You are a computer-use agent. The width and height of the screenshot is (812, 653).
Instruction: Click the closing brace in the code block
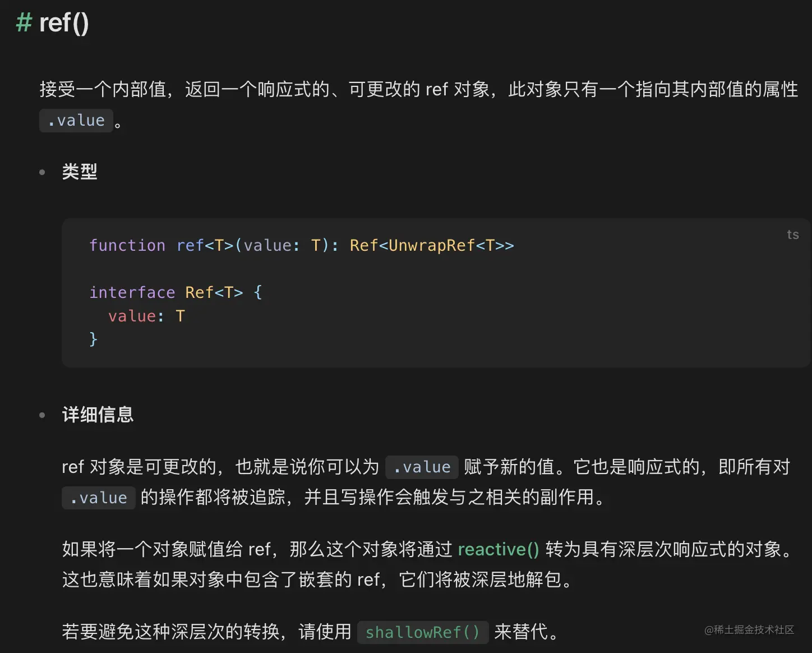tap(93, 339)
